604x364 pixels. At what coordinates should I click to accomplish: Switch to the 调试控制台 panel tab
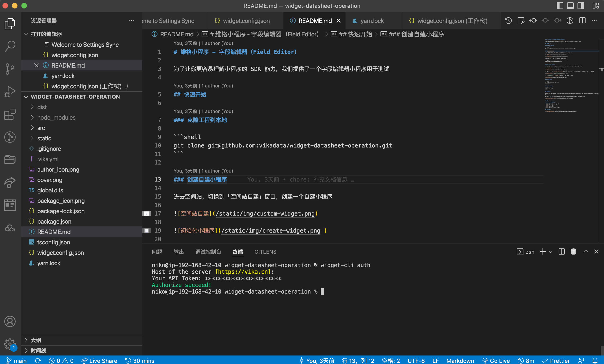[x=208, y=252]
